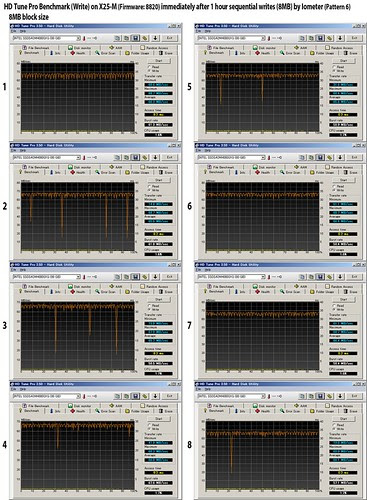This screenshot has height=500, width=367.
Task: Open the File menu in window 1
Action: click(x=14, y=31)
